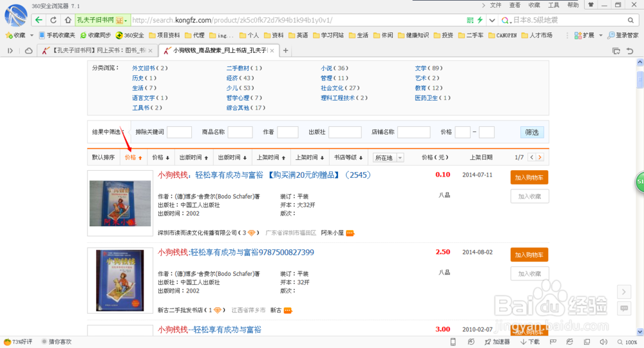Open the 360安全 bookmark
Image resolution: width=644 pixels, height=348 pixels.
pyautogui.click(x=130, y=35)
